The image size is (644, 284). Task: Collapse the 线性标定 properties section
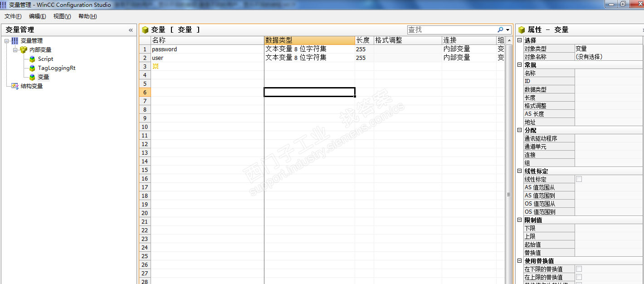point(520,171)
